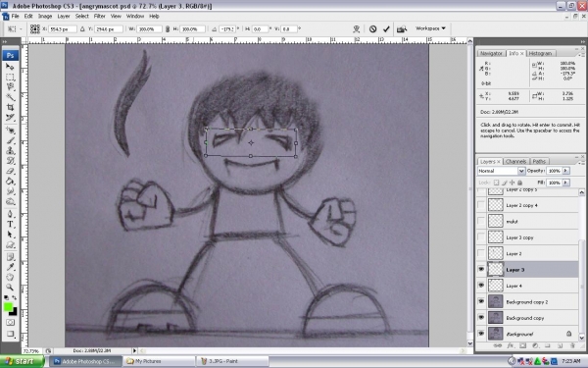This screenshot has width=588, height=368.
Task: Open the Filter menu
Action: [x=99, y=16]
